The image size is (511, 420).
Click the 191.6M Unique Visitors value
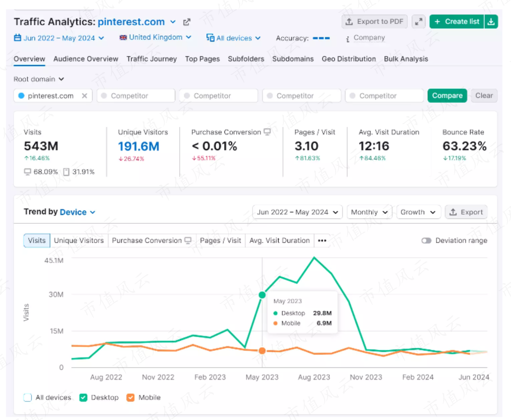[139, 147]
